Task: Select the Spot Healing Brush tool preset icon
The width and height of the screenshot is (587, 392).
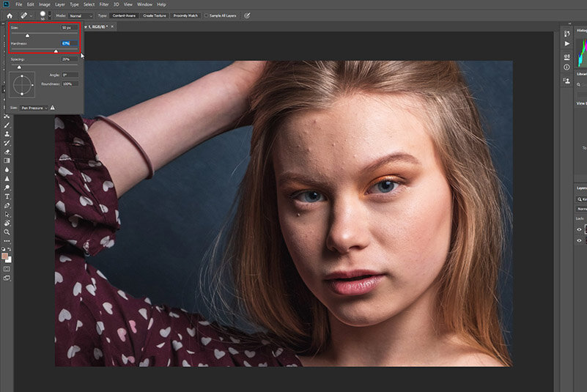Action: coord(24,15)
